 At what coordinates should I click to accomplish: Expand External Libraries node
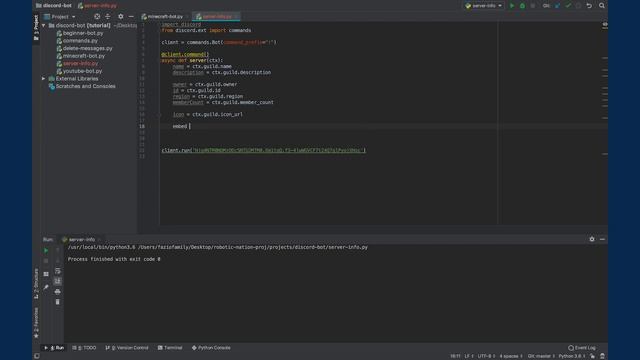pyautogui.click(x=44, y=78)
